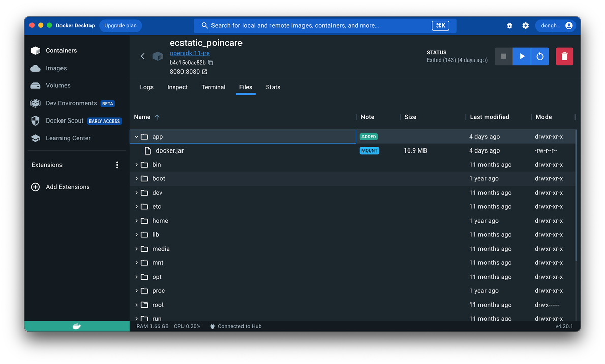Click the troubleshoot bug icon
This screenshot has height=364, width=605.
(510, 26)
